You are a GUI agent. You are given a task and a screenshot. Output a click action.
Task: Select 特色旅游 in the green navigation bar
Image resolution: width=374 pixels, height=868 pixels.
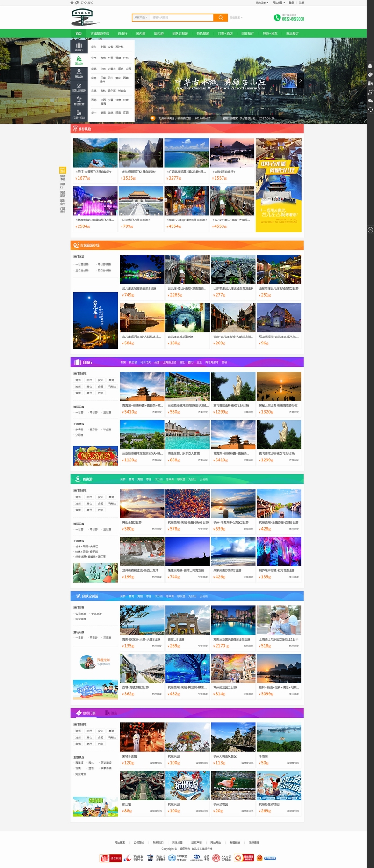tap(203, 34)
